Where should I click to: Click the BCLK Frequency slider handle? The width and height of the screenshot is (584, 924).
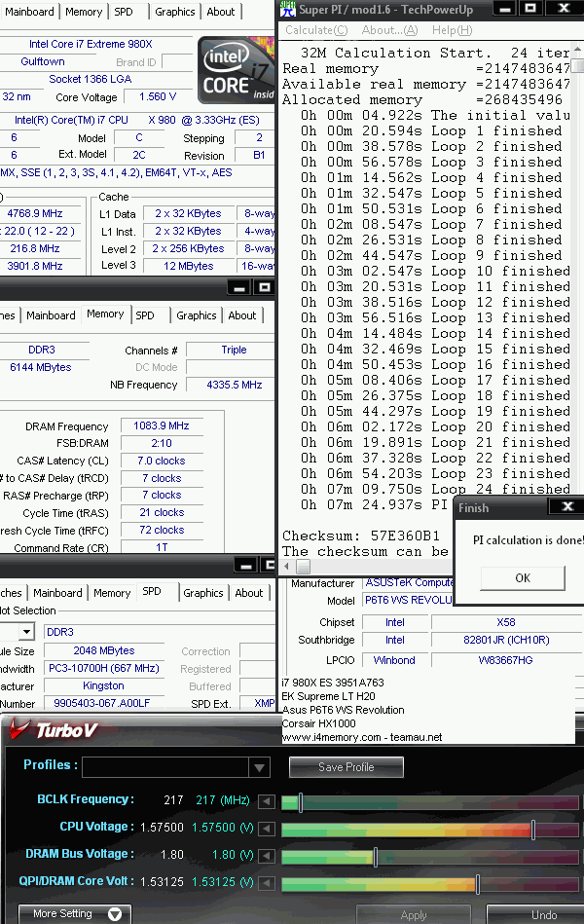tap(301, 802)
